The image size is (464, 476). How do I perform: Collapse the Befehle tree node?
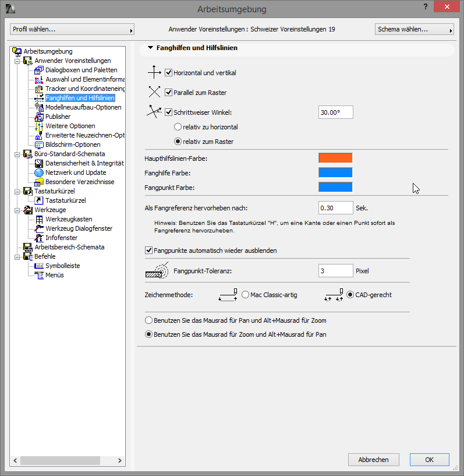(x=17, y=257)
